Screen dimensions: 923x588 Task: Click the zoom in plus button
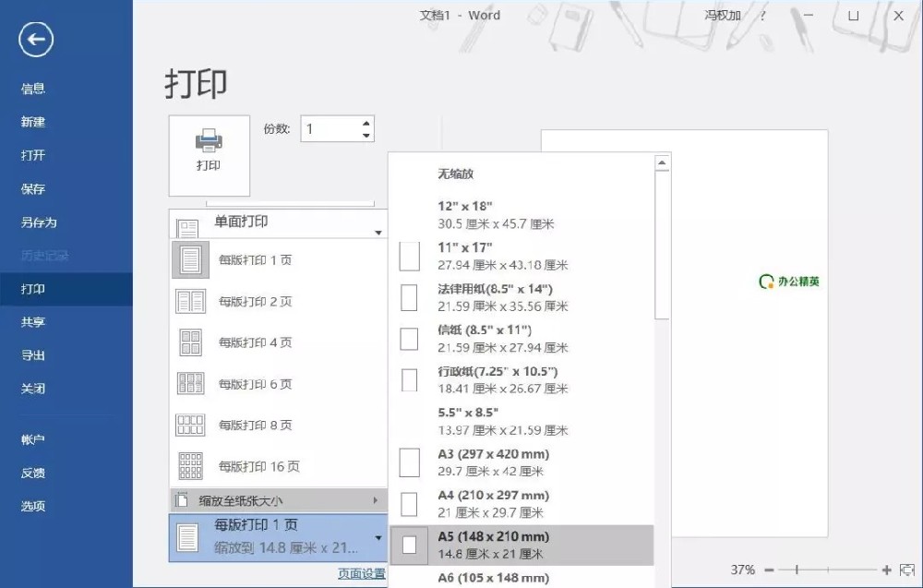click(x=887, y=570)
